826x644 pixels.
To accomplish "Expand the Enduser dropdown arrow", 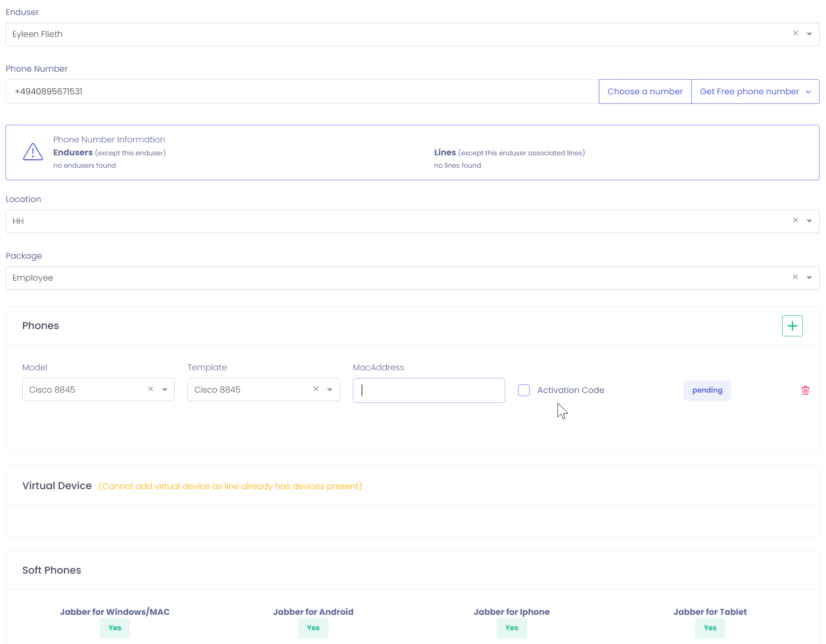I will (809, 34).
